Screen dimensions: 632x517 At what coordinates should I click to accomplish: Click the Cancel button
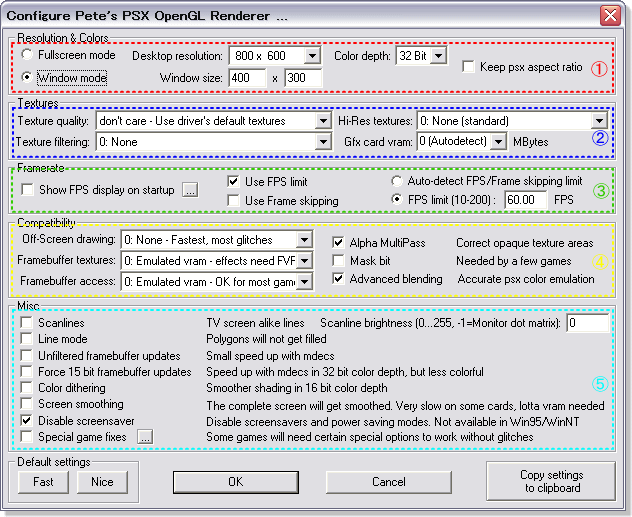point(389,482)
